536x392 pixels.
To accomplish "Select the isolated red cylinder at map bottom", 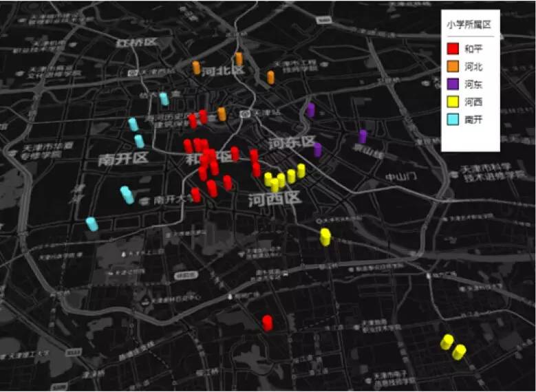I will [268, 323].
